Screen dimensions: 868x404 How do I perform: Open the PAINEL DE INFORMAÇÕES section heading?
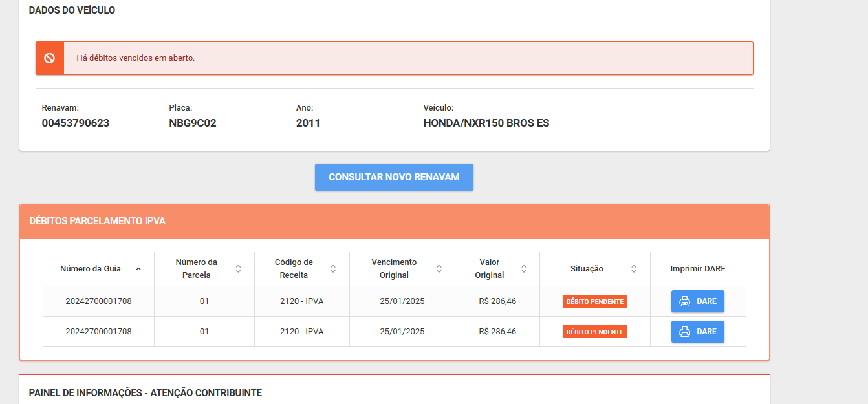click(x=146, y=393)
